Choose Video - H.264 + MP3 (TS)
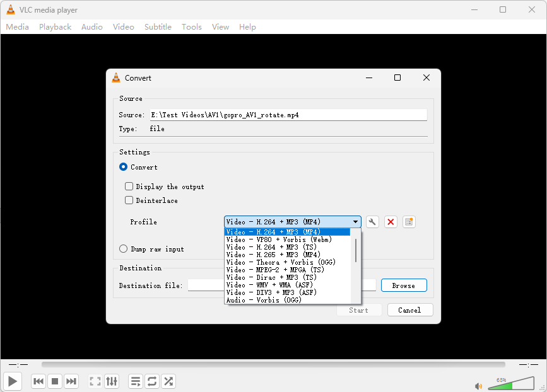This screenshot has width=547, height=392. click(288, 247)
